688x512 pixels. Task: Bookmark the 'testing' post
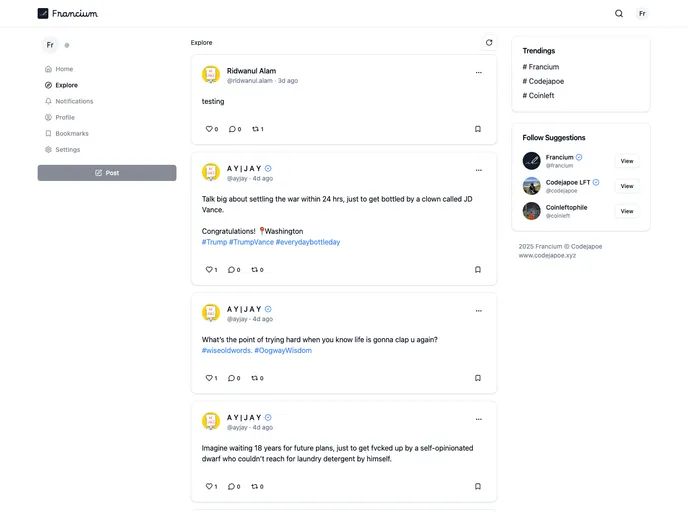tap(478, 129)
